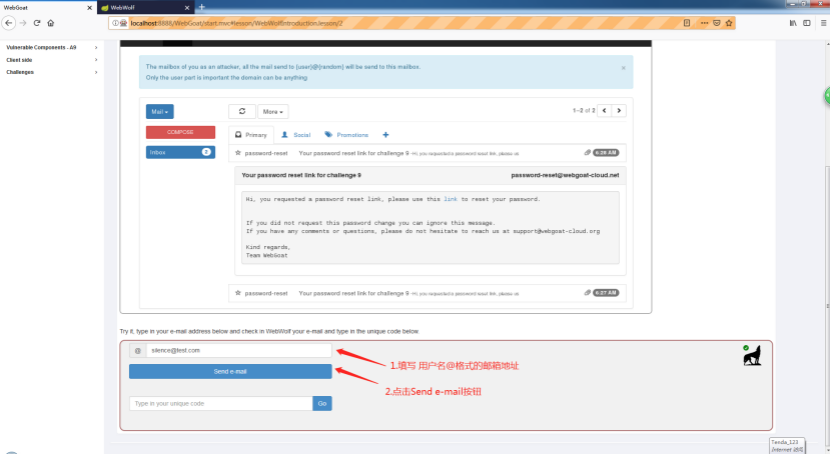Follow the reset 'link' in the mail body
Screen dimensions: 832x456
pyautogui.click(x=450, y=199)
